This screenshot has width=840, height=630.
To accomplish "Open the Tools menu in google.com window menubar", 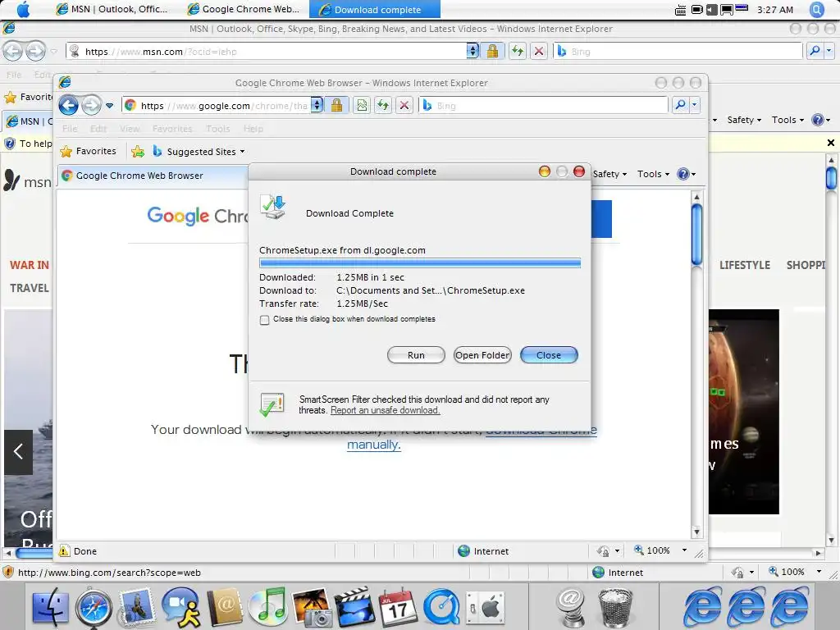I will [217, 129].
